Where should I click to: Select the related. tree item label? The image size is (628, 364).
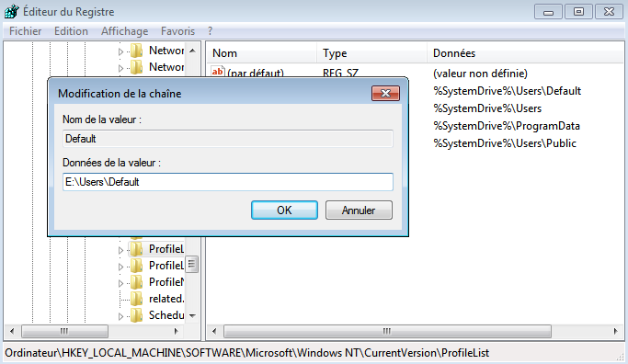click(166, 299)
